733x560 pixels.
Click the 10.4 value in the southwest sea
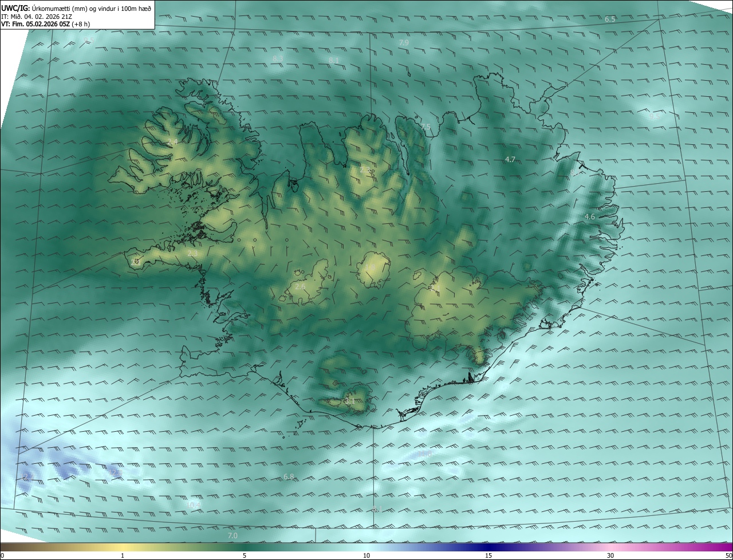192,504
